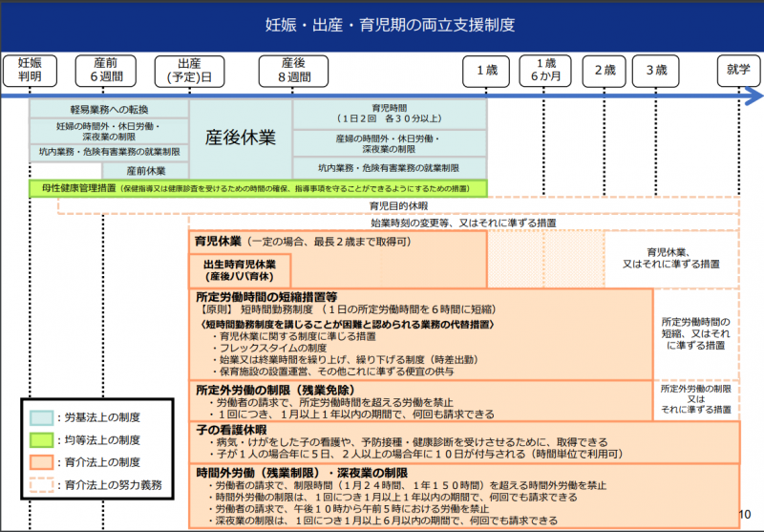Image resolution: width=764 pixels, height=532 pixels.
Task: Click the blue 労基法上の制度 legend swatch
Action: [x=41, y=417]
